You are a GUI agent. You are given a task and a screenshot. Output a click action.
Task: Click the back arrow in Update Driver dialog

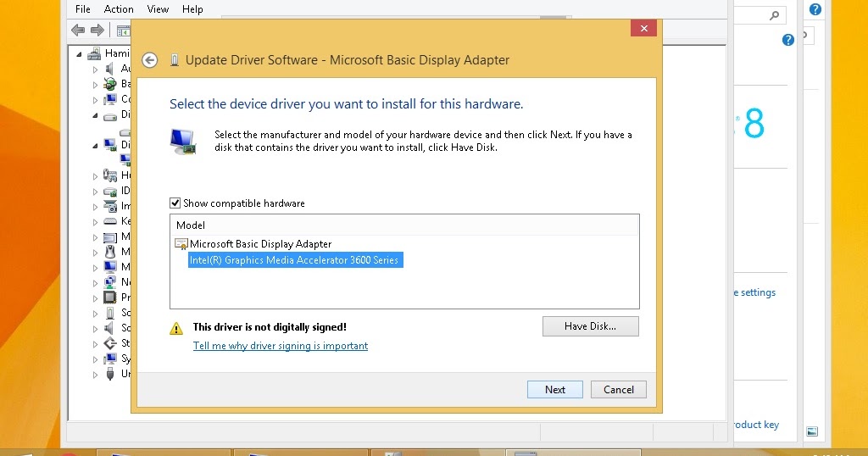click(149, 60)
